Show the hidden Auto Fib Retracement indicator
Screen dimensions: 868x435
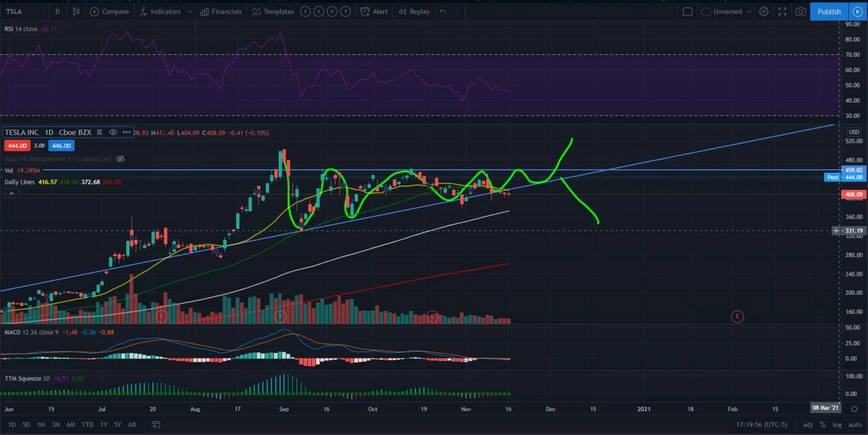(x=120, y=159)
